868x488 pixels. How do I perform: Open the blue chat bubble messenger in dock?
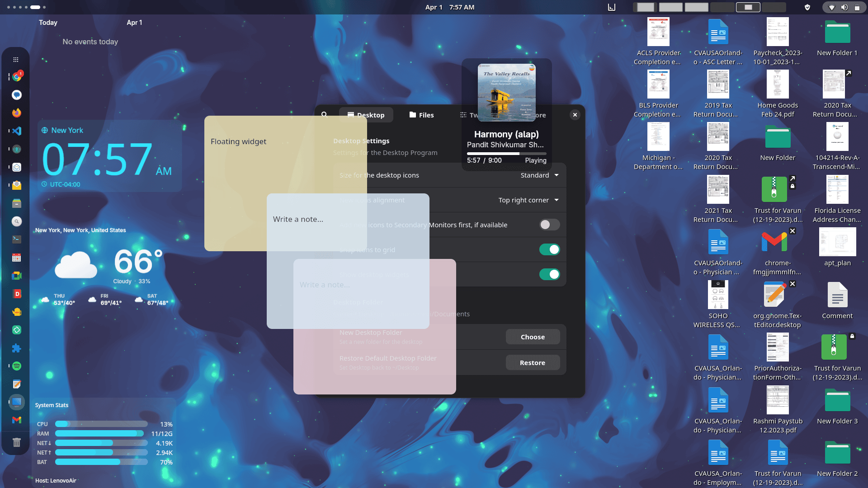click(x=17, y=95)
